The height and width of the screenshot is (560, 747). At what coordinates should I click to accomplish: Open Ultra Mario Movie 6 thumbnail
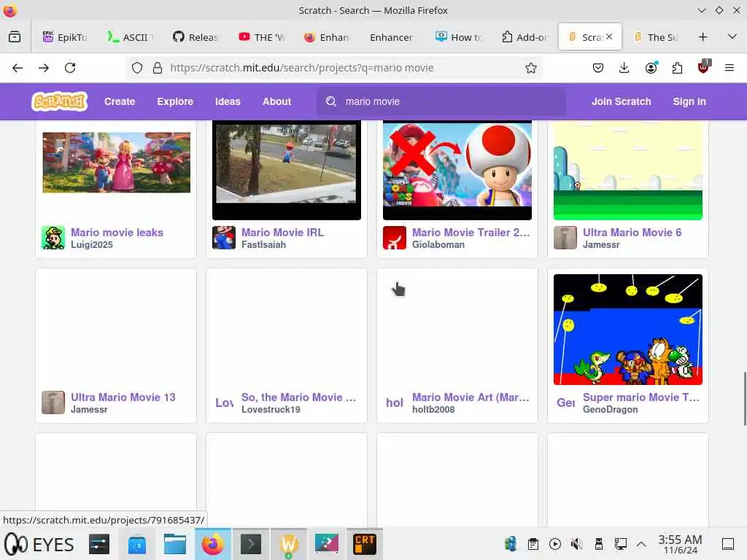pyautogui.click(x=628, y=170)
